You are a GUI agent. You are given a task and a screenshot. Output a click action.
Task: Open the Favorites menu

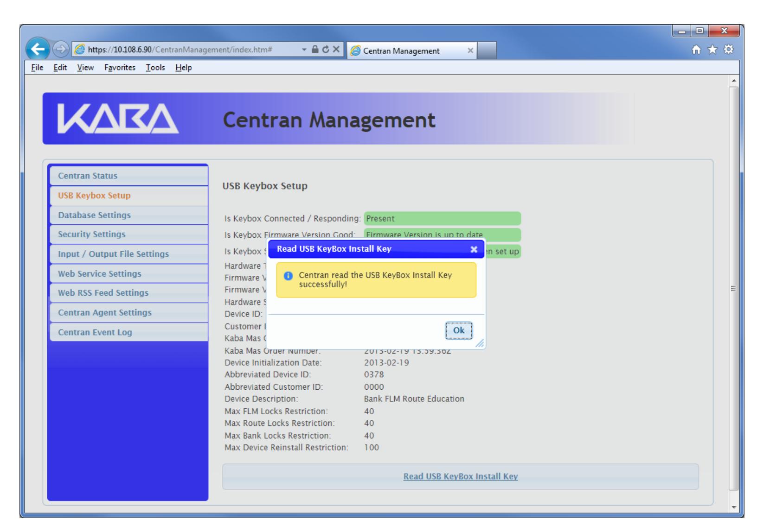tap(120, 68)
